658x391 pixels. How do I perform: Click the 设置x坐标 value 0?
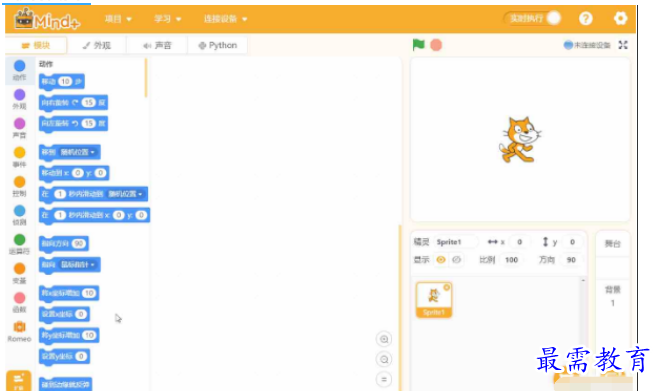pyautogui.click(x=81, y=314)
